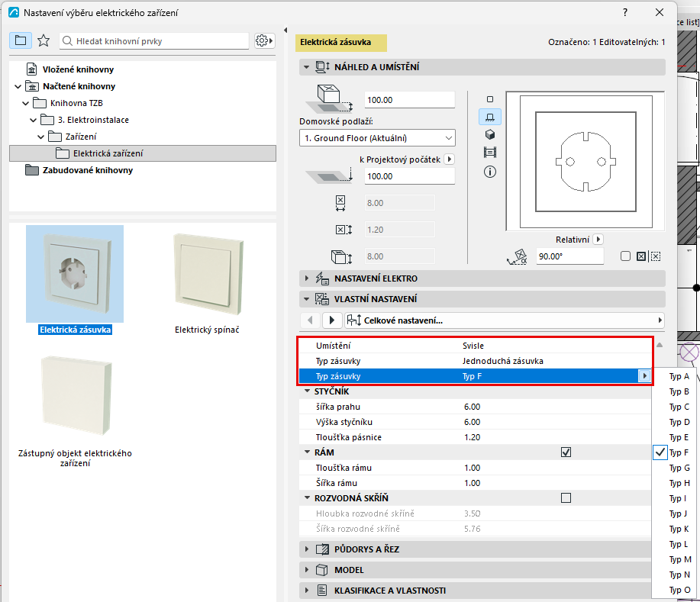Select Typ G in the popup list

click(x=679, y=468)
